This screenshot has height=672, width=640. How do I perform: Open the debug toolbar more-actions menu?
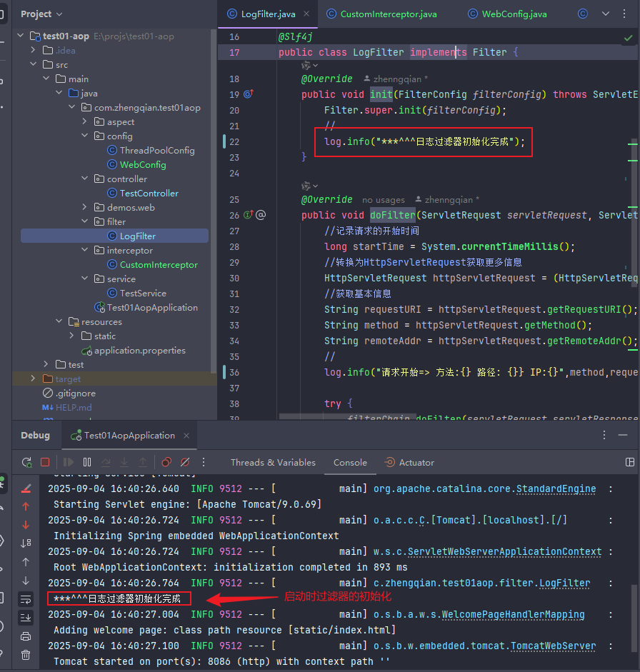click(204, 462)
